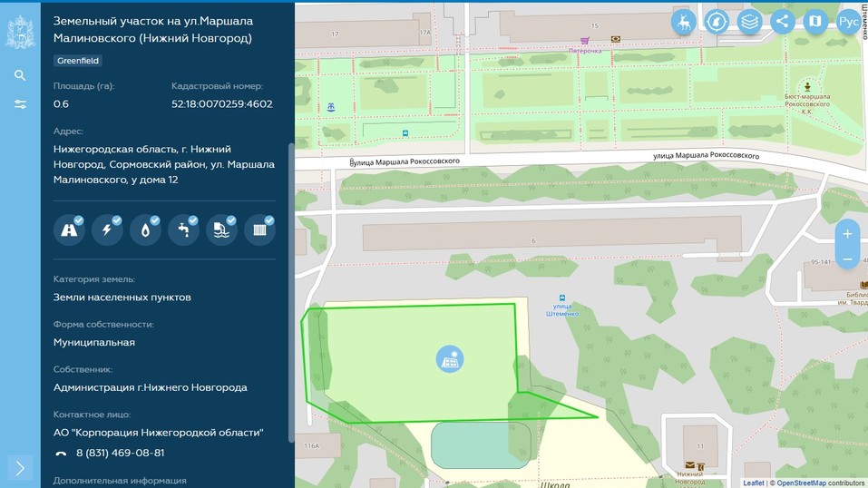Click the АО Корпорация Нижегородкой области contact
This screenshot has height=488, width=868.
tap(159, 432)
